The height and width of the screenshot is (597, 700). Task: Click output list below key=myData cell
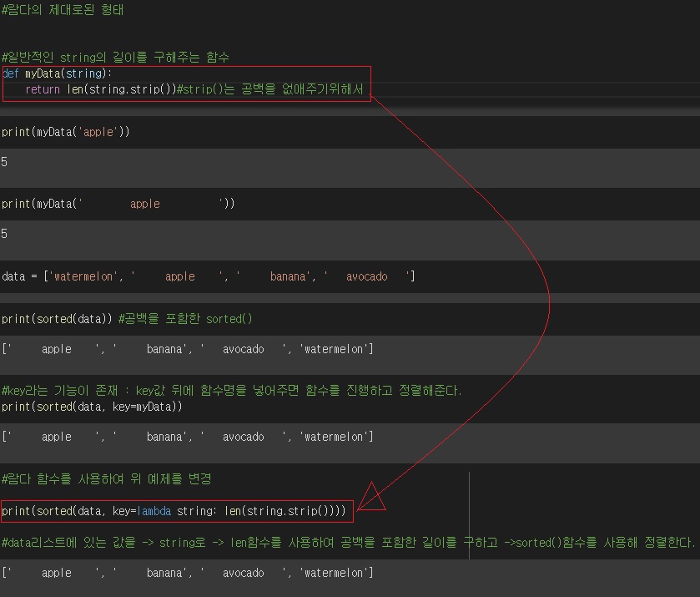[188, 437]
